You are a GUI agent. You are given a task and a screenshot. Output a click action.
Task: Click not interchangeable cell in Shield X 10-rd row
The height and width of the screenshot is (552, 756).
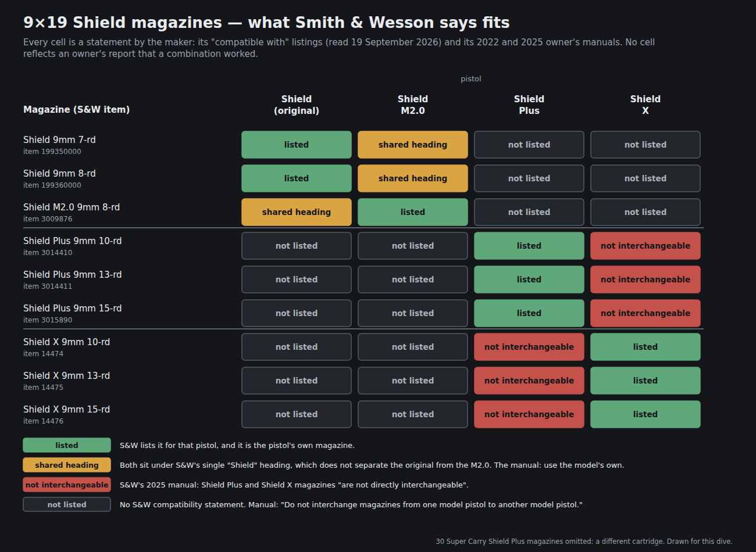pyautogui.click(x=529, y=347)
